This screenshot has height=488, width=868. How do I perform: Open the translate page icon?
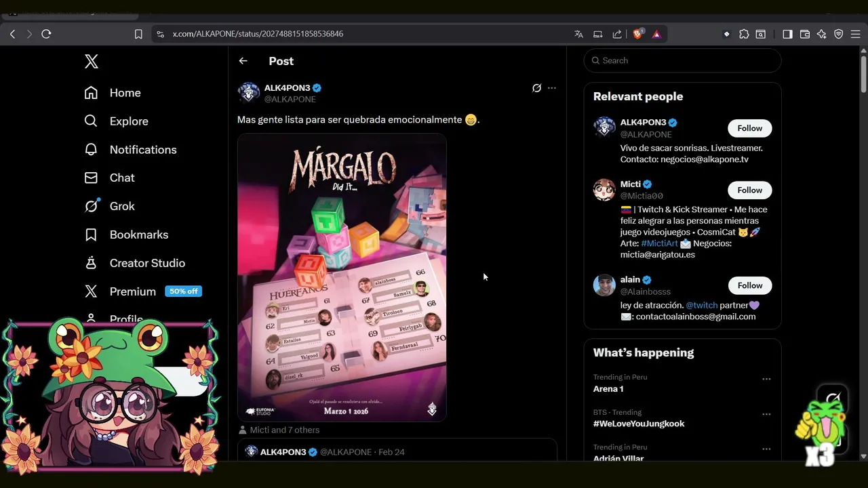point(578,34)
